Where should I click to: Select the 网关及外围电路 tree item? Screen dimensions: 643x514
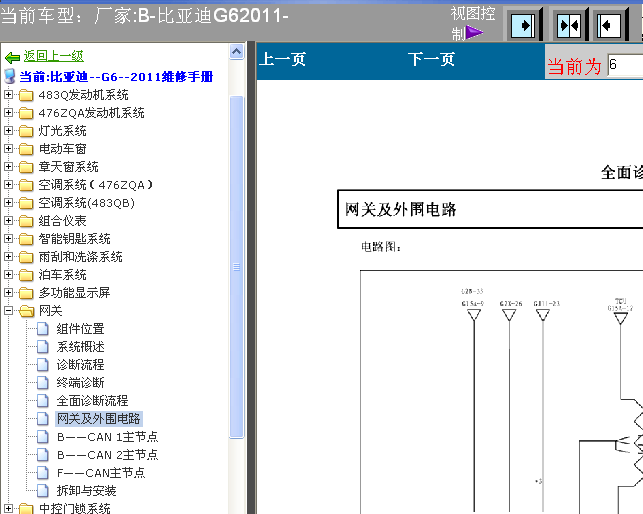99,418
